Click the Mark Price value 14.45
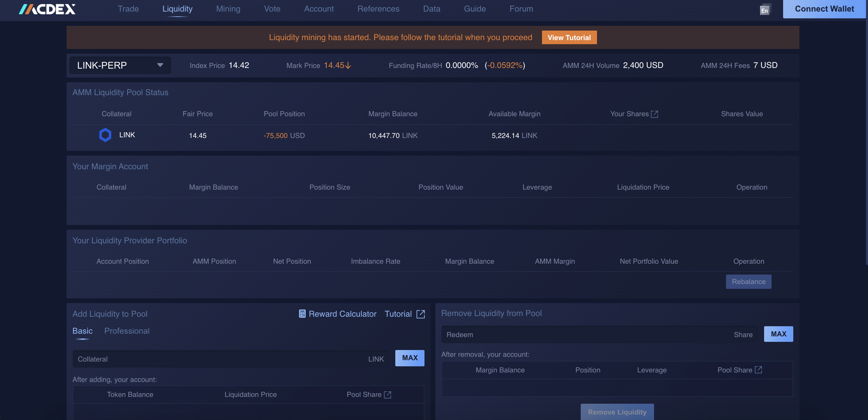 pyautogui.click(x=334, y=65)
